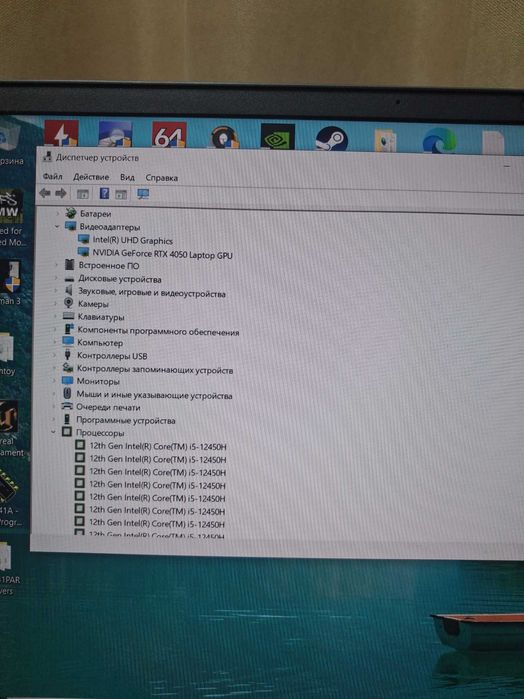This screenshot has height=699, width=524.
Task: Open the Help toolbar icon with question mark
Action: [x=104, y=193]
